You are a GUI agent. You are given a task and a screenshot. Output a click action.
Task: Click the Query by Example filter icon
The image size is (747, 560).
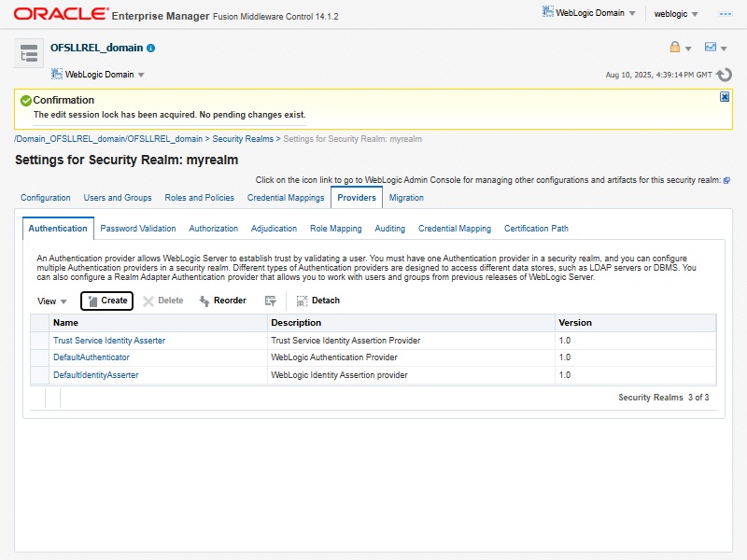tap(271, 301)
